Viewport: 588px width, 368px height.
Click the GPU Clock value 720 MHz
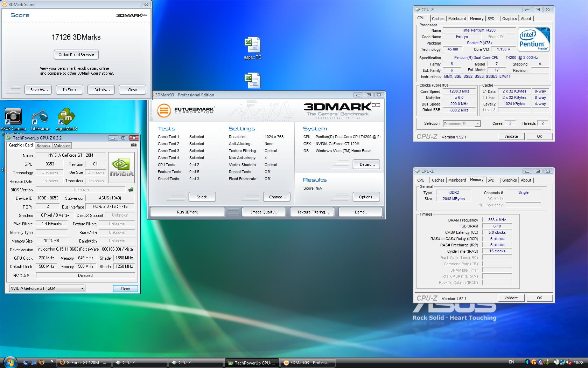tap(47, 258)
